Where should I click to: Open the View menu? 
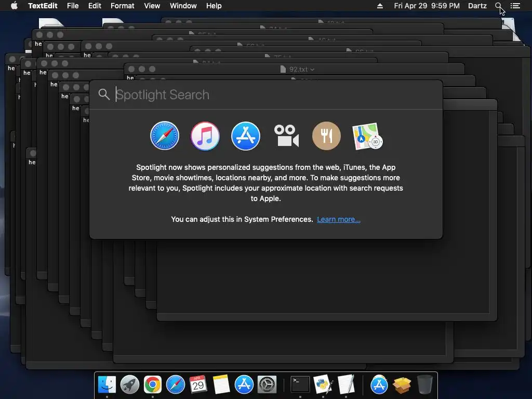coord(152,6)
